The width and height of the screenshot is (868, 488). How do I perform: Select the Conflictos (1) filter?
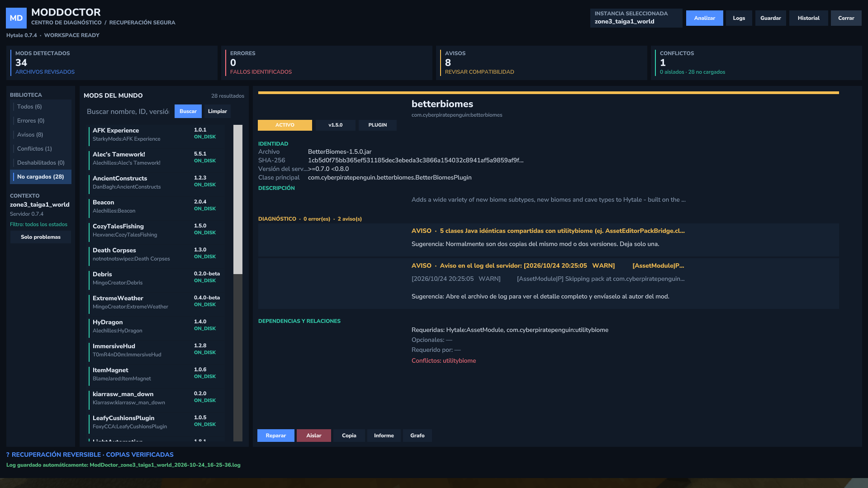(41, 149)
